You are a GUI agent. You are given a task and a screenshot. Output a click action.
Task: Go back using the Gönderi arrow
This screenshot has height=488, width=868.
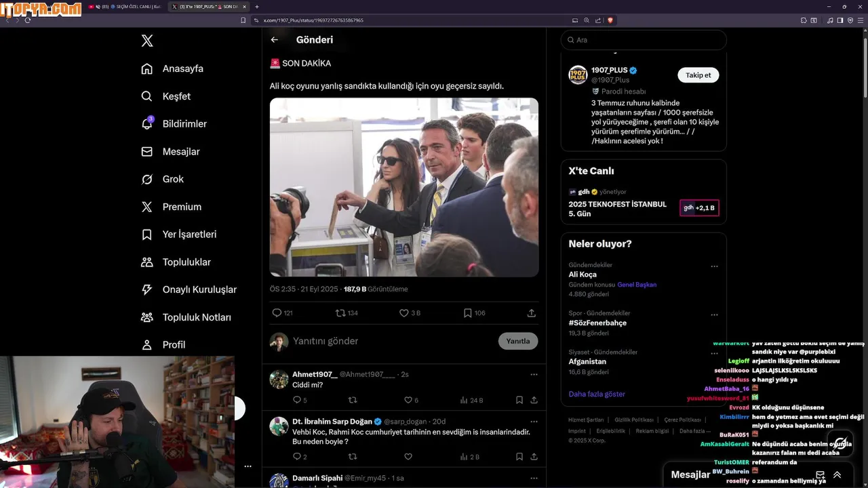(275, 40)
